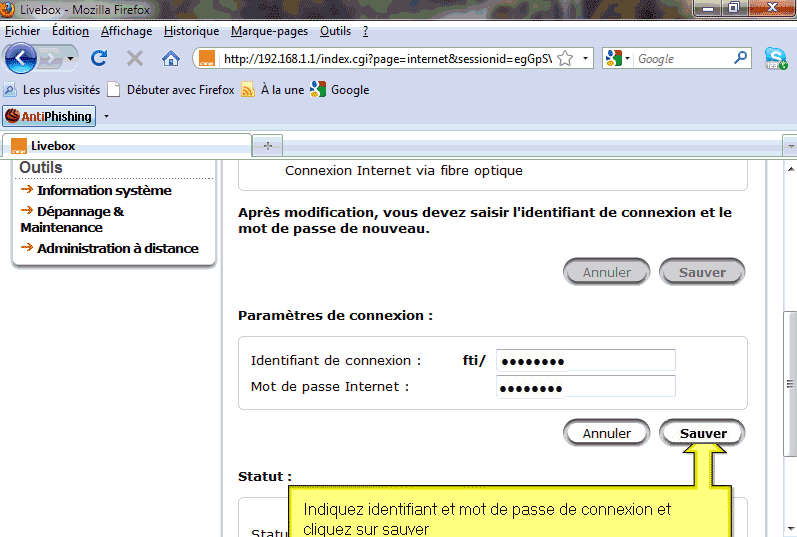The height and width of the screenshot is (537, 797).
Task: Click the greyed Forward arrow button
Action: [51, 59]
